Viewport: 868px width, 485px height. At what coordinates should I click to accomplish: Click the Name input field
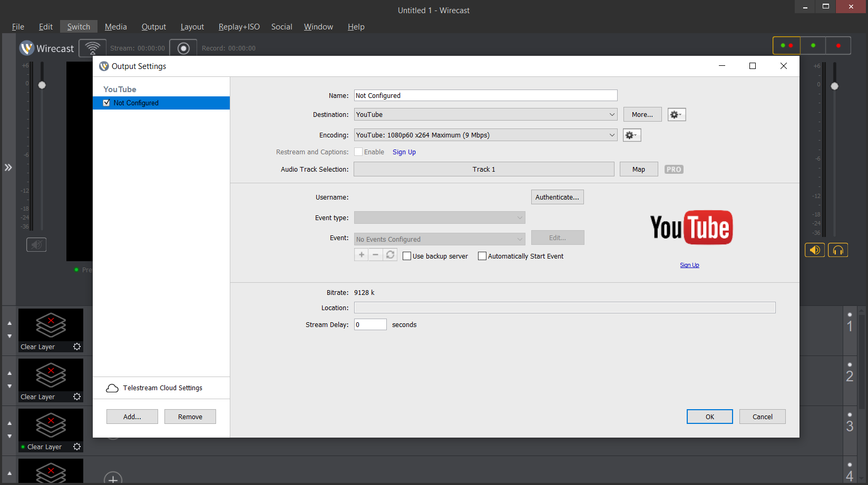click(x=485, y=95)
